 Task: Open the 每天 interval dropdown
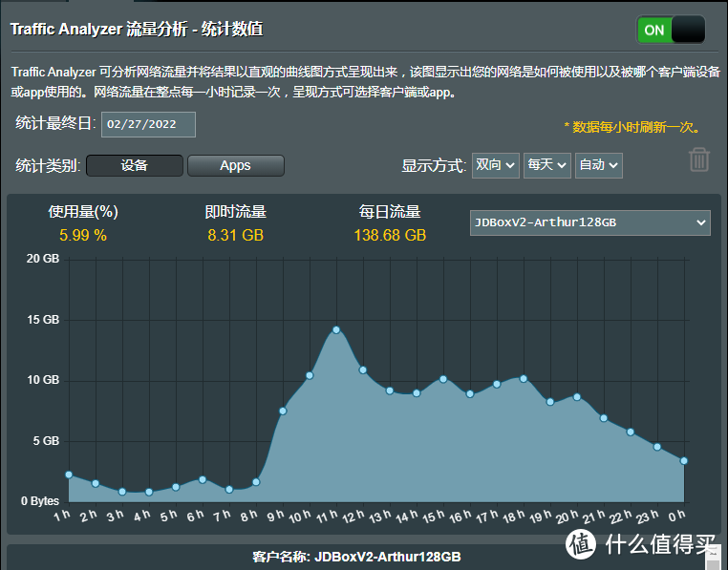(x=547, y=165)
